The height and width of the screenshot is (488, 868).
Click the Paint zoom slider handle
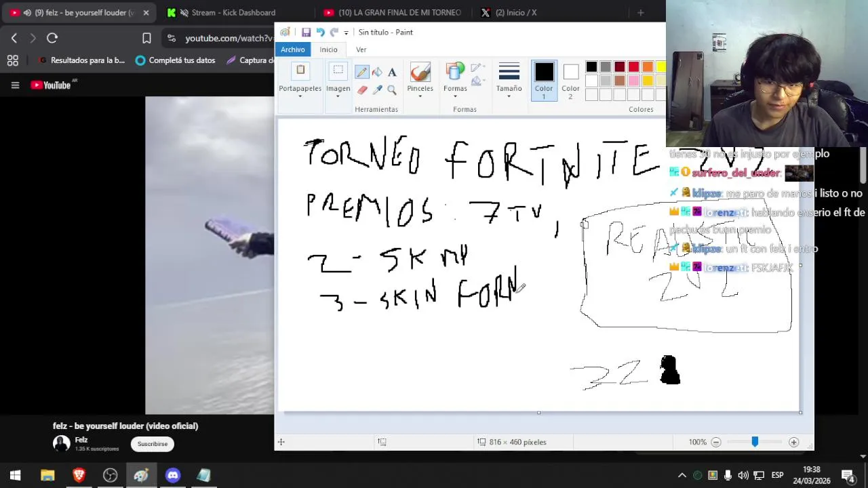(x=755, y=442)
